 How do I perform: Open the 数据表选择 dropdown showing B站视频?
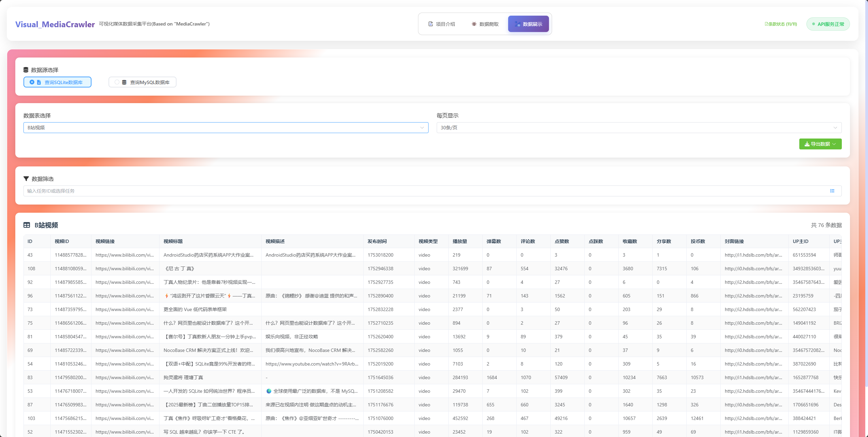coord(226,128)
